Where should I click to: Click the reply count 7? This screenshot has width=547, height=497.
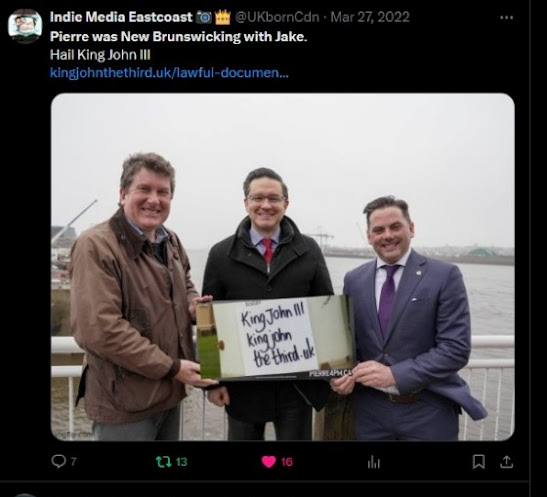pyautogui.click(x=73, y=462)
